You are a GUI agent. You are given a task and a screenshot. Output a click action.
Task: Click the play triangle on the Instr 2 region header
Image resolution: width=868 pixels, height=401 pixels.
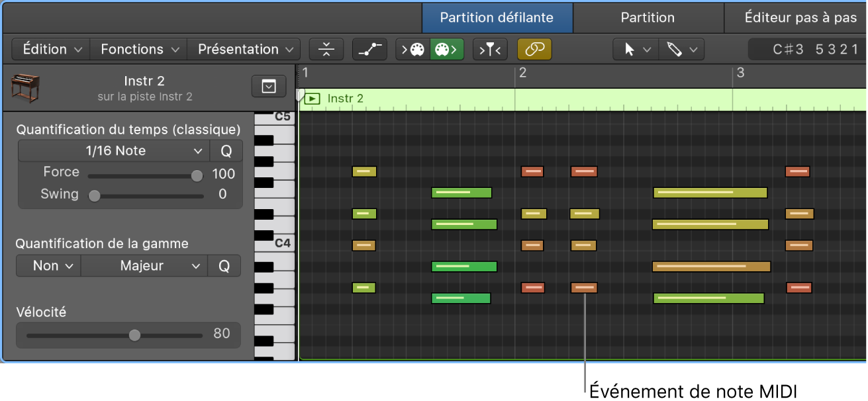click(x=311, y=98)
